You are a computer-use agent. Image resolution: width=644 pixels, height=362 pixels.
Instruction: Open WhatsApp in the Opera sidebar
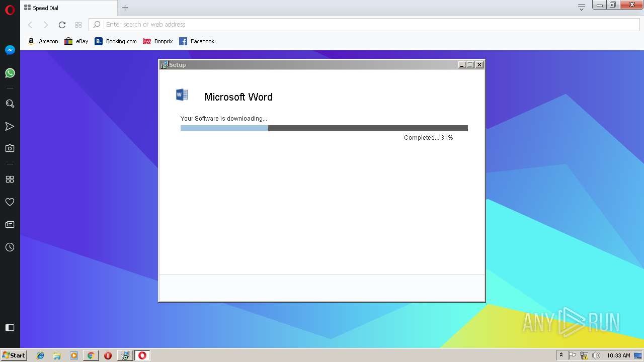(x=10, y=73)
